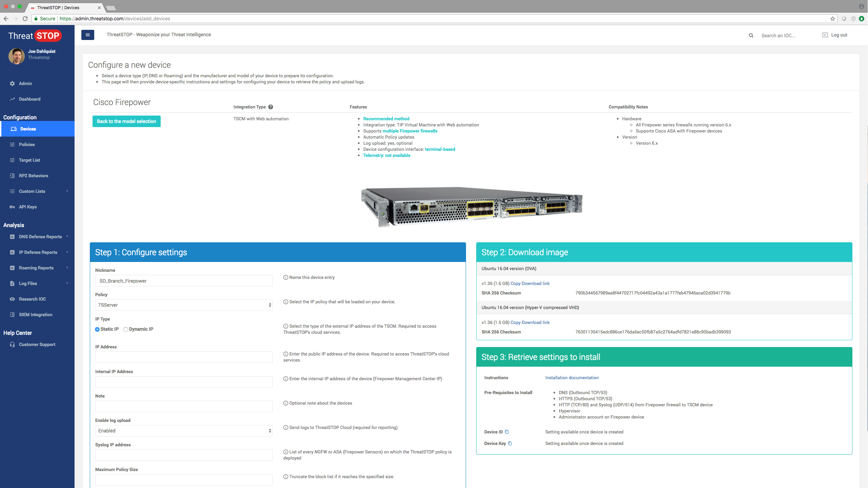
Task: Open the hamburger navigation menu
Action: pyautogui.click(x=87, y=35)
